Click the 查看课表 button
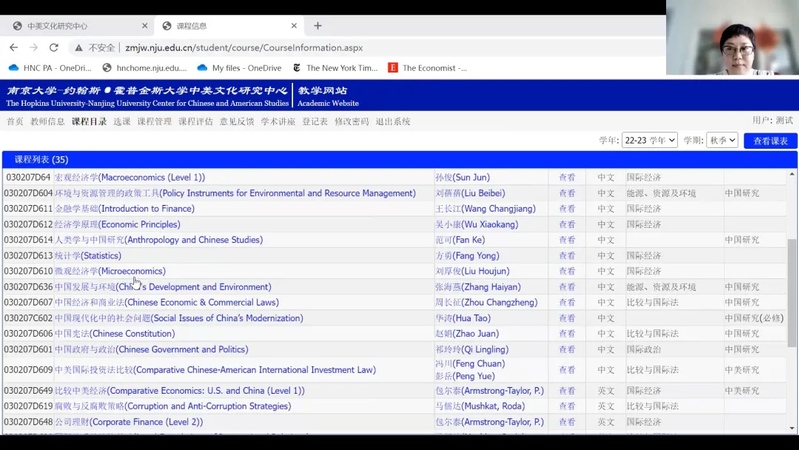Viewport: 799px width, 450px height. point(770,141)
